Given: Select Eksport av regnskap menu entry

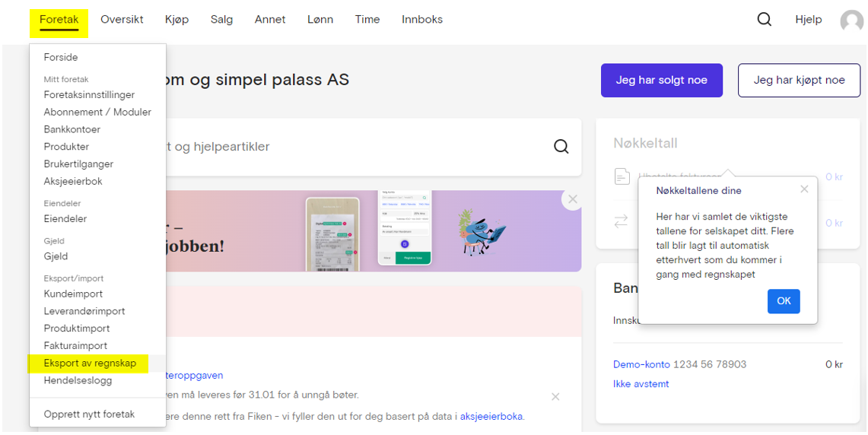Looking at the screenshot, I should tap(90, 364).
